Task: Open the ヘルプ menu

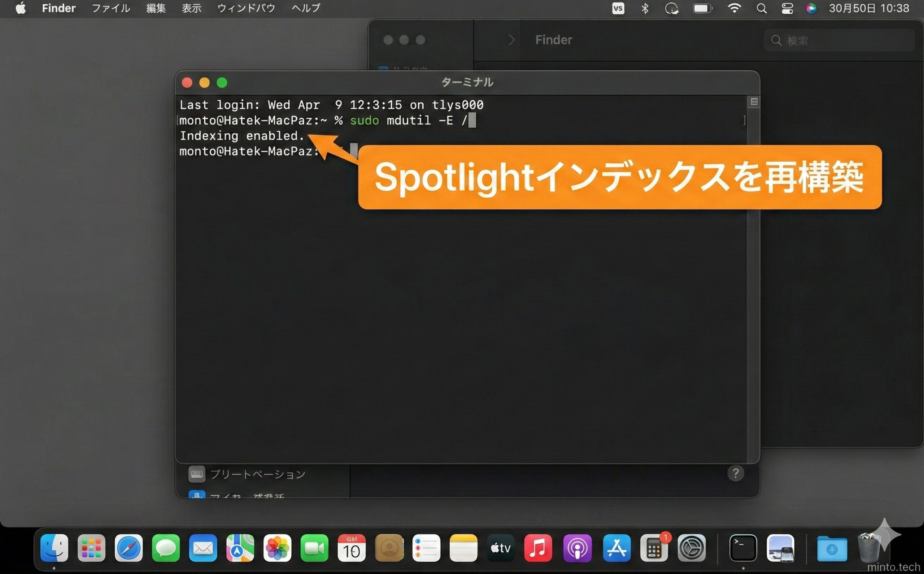Action: point(305,8)
